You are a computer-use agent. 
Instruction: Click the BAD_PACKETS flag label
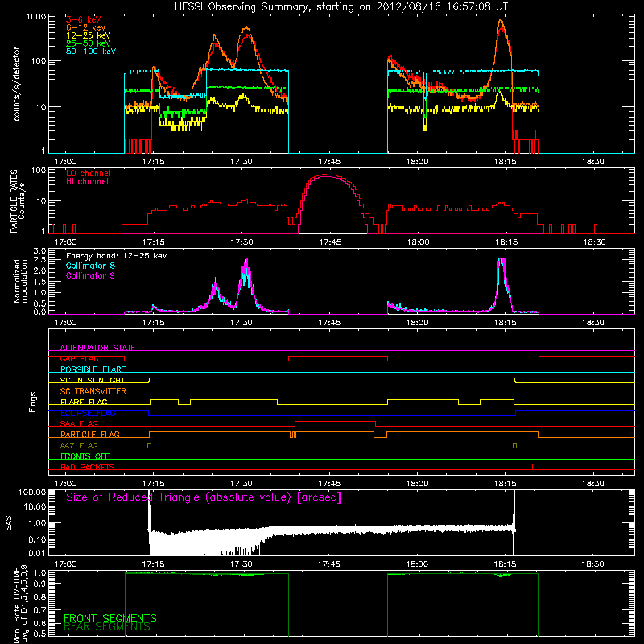click(88, 467)
